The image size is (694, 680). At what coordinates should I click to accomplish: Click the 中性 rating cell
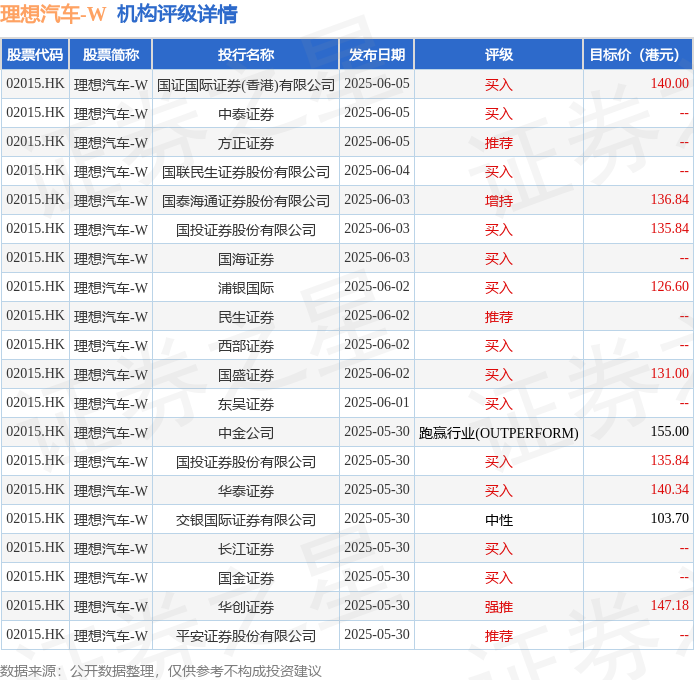(x=499, y=520)
